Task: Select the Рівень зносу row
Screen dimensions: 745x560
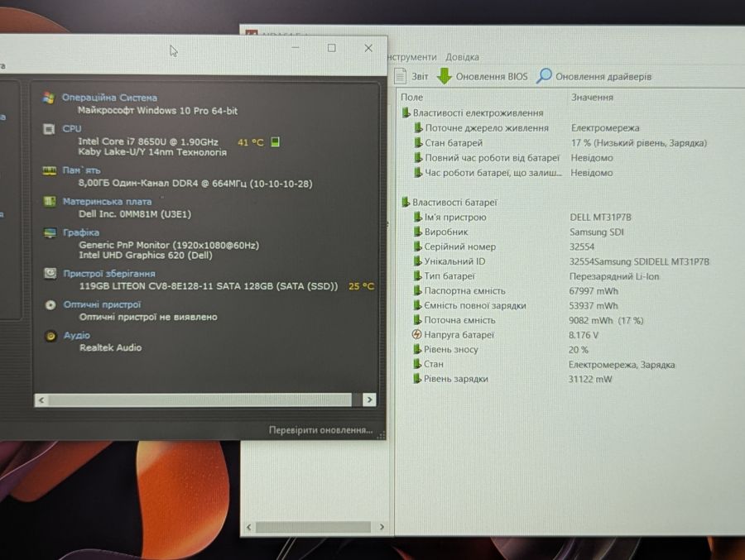Action: (x=500, y=350)
